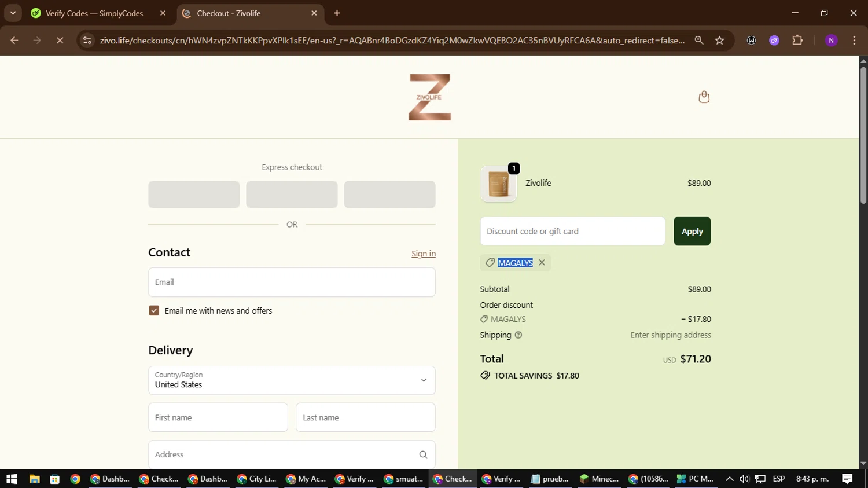Open the Minec... taskbar app
This screenshot has height=488, width=868.
pyautogui.click(x=599, y=479)
